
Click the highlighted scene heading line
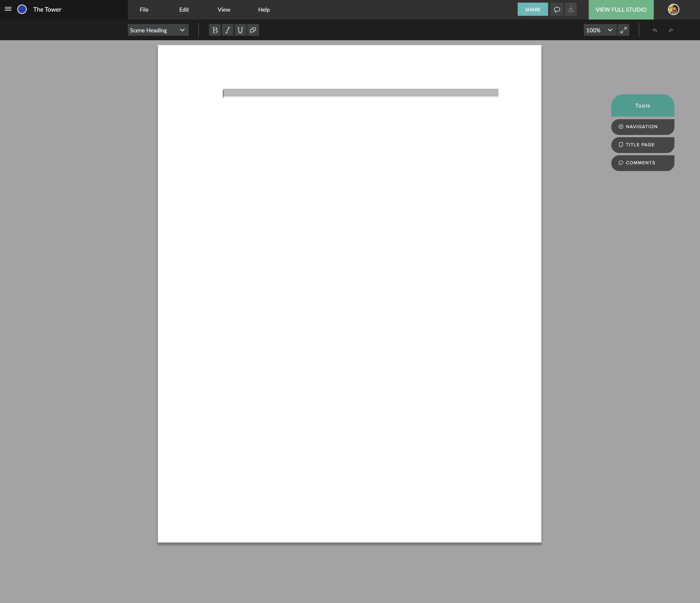360,92
